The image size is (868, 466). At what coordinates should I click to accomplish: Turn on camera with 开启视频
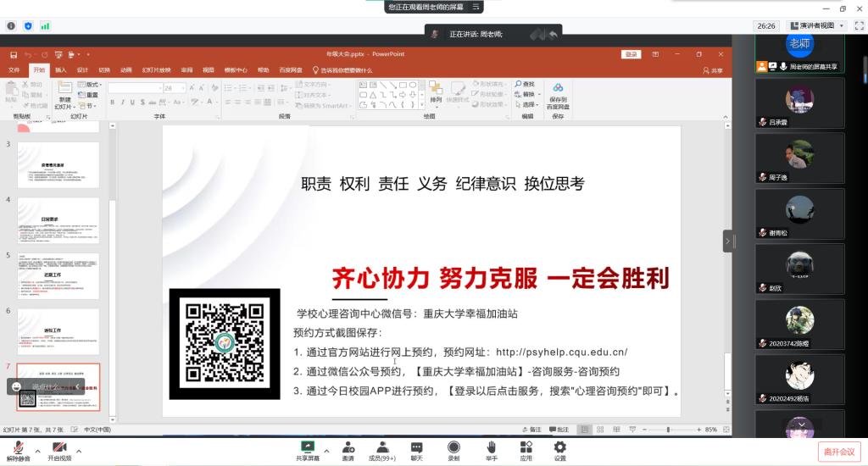click(x=59, y=449)
